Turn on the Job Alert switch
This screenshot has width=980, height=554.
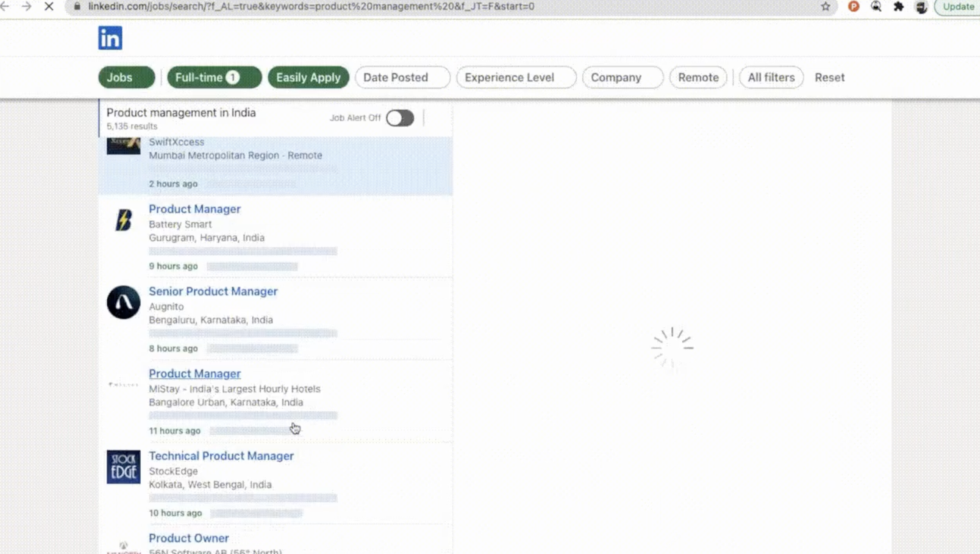pos(400,118)
